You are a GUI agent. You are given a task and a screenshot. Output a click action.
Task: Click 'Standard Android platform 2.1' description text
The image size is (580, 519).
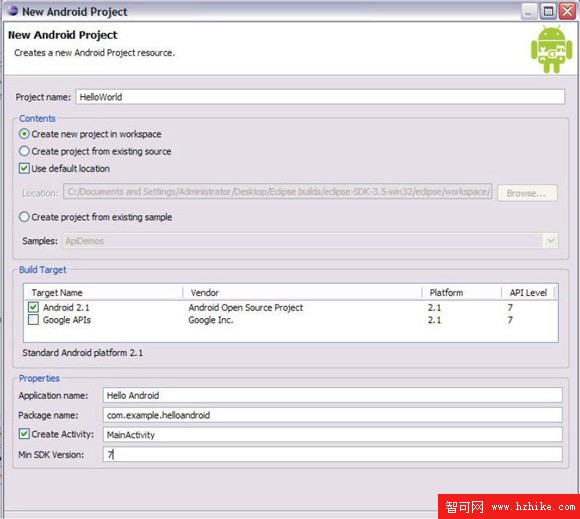tap(82, 353)
